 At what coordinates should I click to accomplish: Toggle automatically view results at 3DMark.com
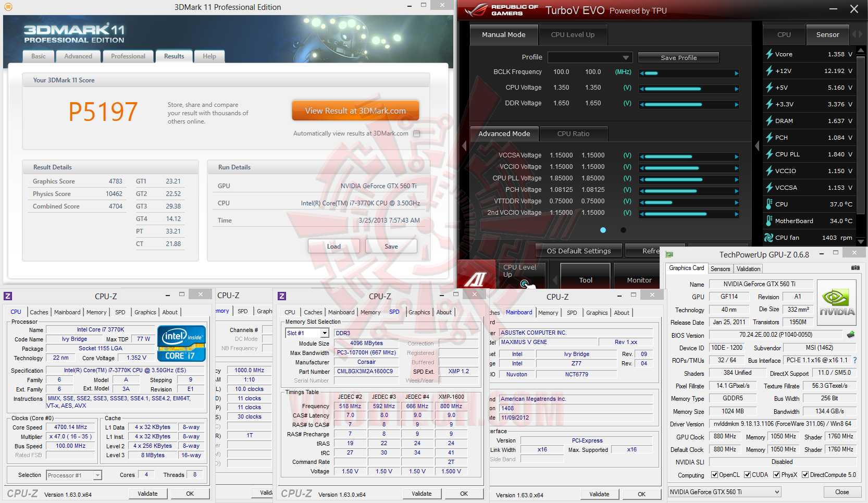pyautogui.click(x=416, y=133)
